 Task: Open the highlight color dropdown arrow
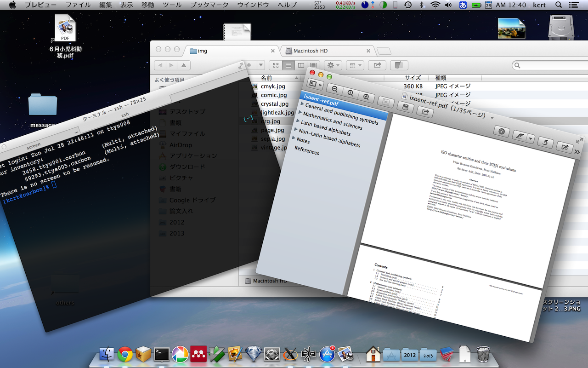point(531,138)
